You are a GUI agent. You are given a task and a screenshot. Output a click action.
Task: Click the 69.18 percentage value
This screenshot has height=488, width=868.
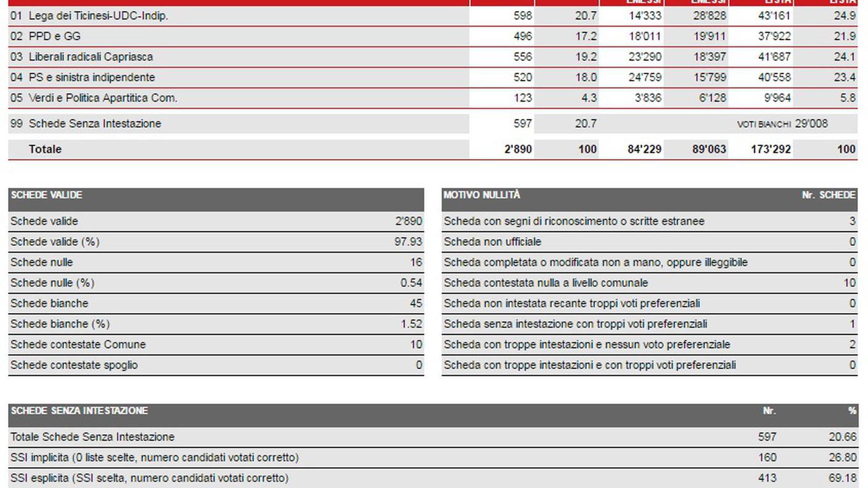pos(842,478)
